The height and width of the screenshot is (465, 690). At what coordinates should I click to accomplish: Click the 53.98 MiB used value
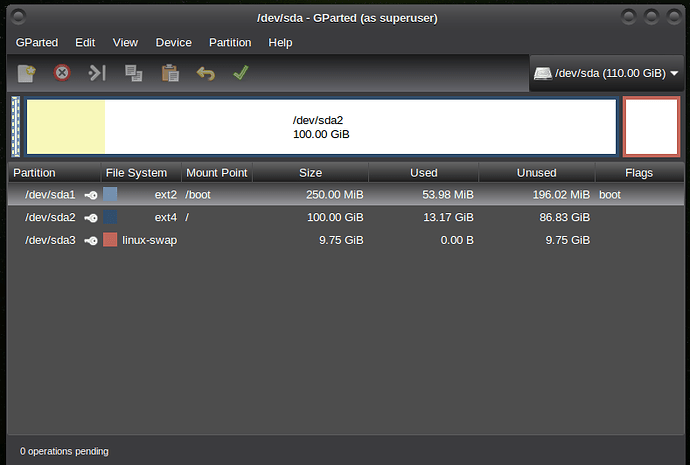(448, 195)
